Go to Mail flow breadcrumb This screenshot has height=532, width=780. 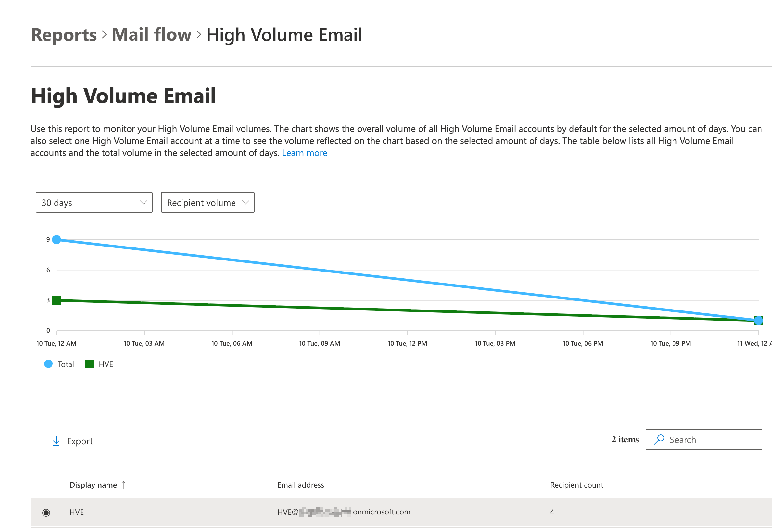pyautogui.click(x=151, y=35)
